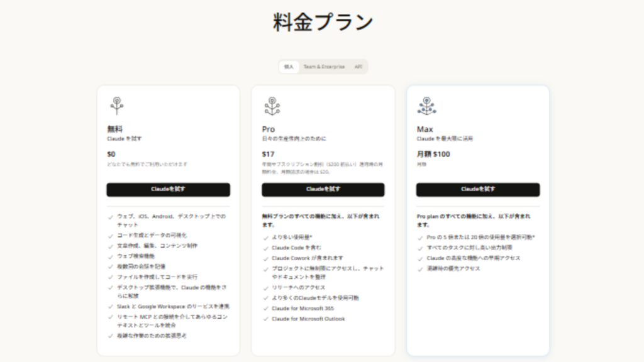The image size is (644, 362).
Task: Click the デスクトップ拡張機能 feature line
Action: [x=172, y=292]
